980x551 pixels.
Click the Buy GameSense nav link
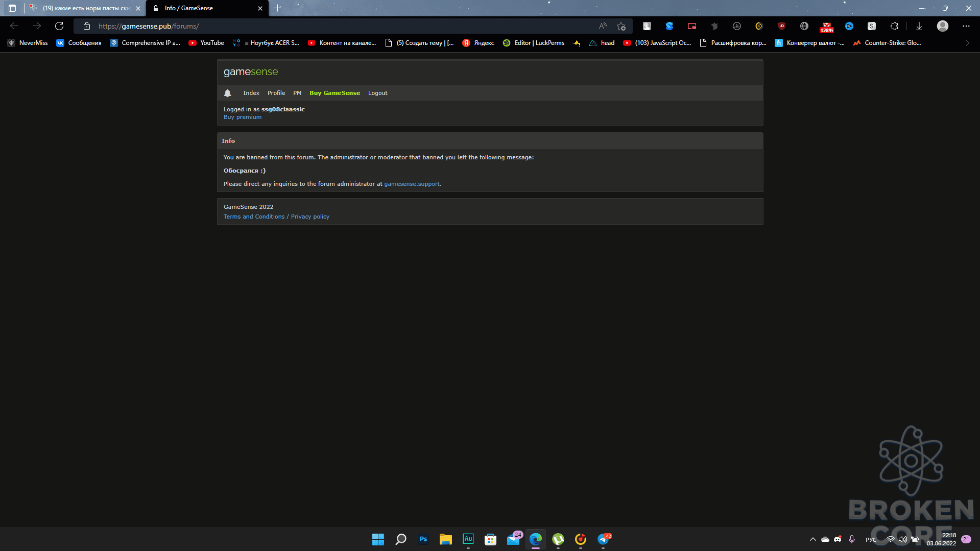(x=334, y=93)
